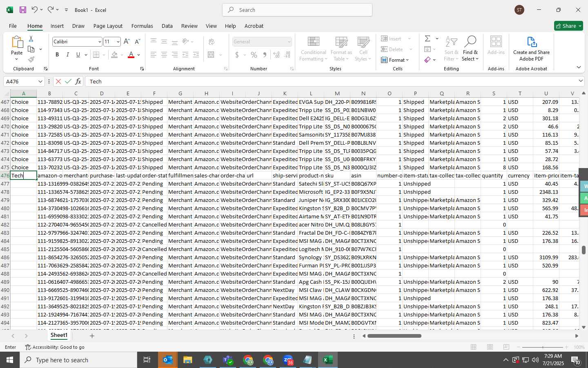Click the zoom slider in status bar

tap(543, 347)
